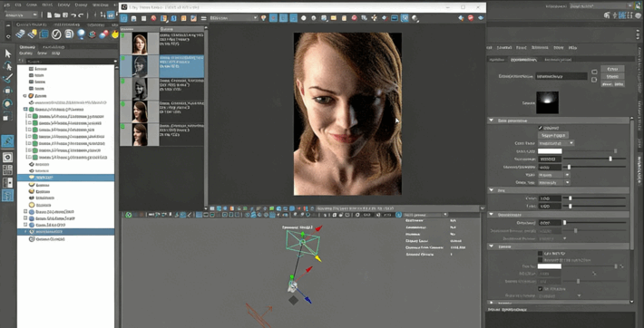Open the display channel dropdown in render view toolbar

233,18
